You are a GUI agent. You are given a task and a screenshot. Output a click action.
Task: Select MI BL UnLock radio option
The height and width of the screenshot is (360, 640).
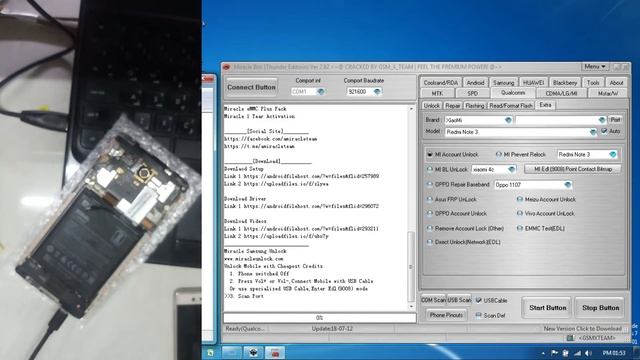coord(429,169)
